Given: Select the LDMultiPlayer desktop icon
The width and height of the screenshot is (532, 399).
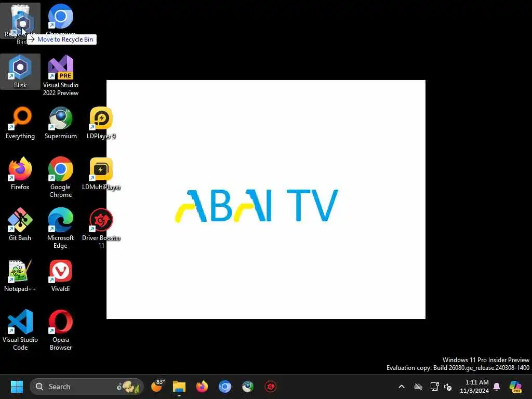Looking at the screenshot, I should coord(101,174).
